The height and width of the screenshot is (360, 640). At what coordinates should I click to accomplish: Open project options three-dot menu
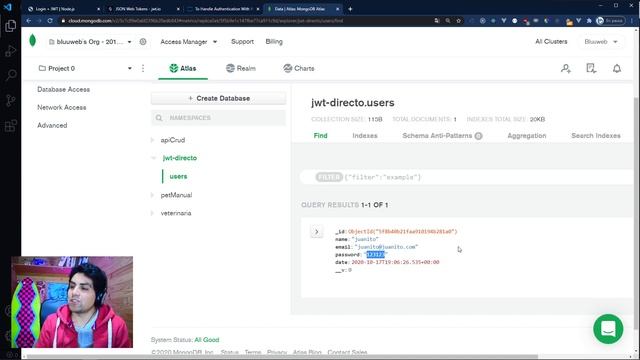[x=143, y=68]
